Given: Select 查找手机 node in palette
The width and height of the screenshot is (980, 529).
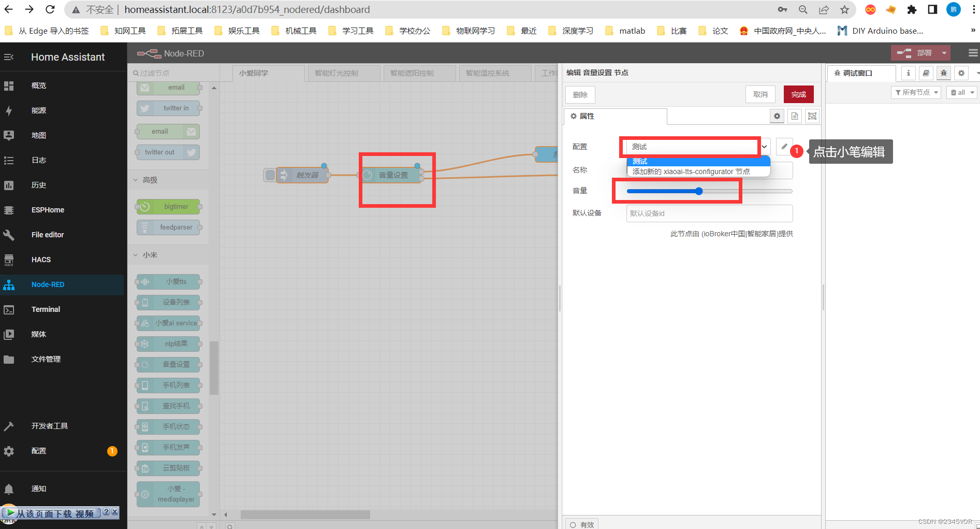Looking at the screenshot, I should click(168, 406).
